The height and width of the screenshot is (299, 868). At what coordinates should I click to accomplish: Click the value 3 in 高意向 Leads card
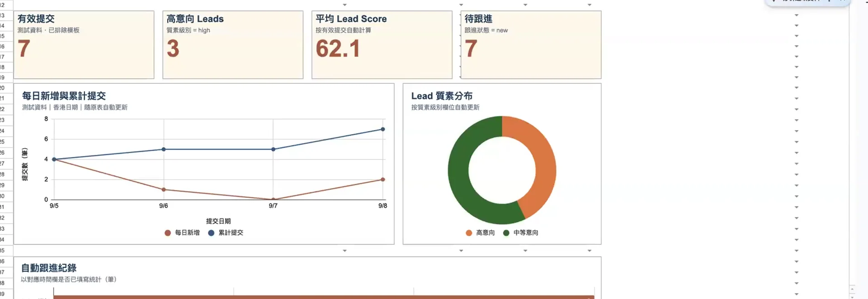coord(173,49)
